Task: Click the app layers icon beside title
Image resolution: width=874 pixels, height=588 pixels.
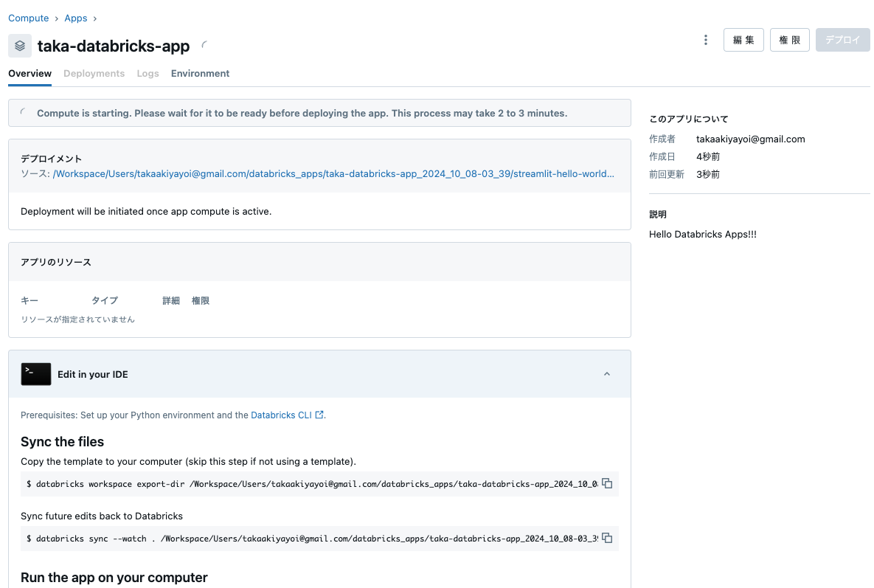Action: (x=20, y=46)
